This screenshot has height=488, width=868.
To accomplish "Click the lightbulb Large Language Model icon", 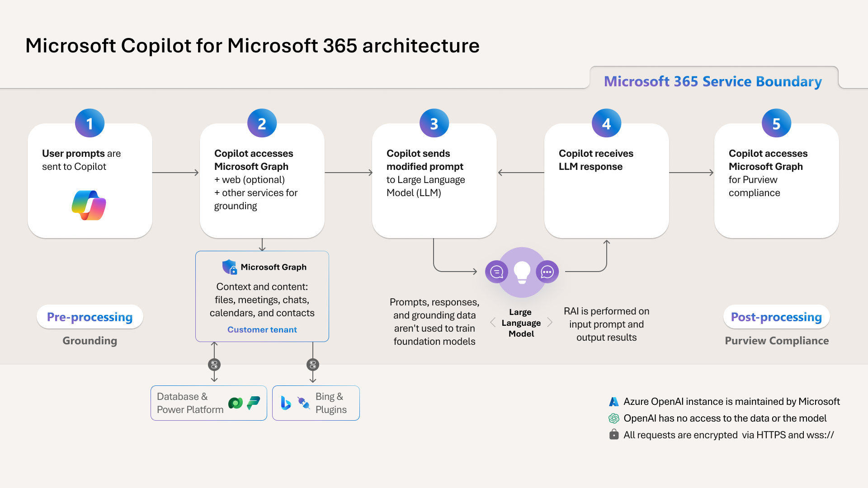I will 522,272.
